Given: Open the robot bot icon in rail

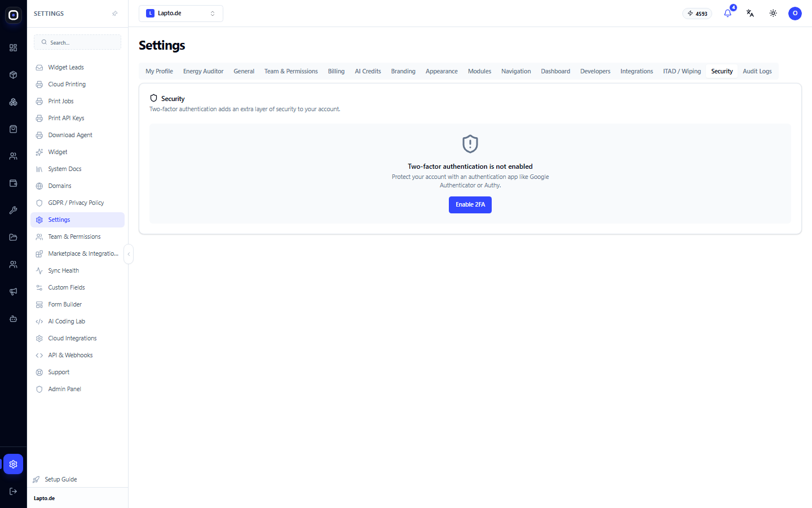Looking at the screenshot, I should [14, 319].
